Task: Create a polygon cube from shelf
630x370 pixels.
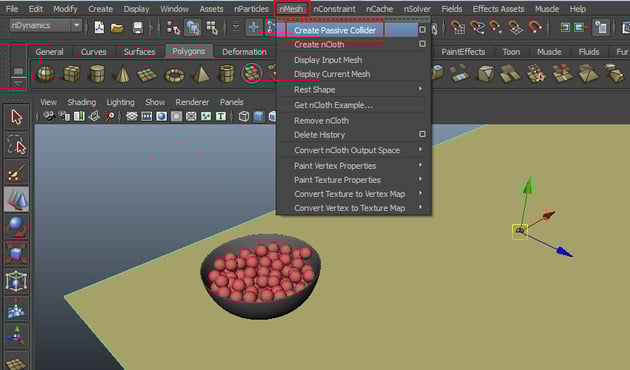Action: 72,74
